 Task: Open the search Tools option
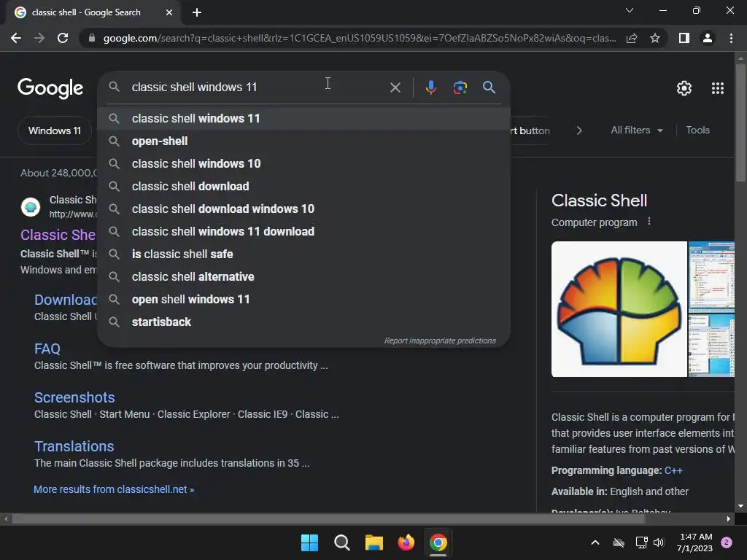(x=697, y=130)
